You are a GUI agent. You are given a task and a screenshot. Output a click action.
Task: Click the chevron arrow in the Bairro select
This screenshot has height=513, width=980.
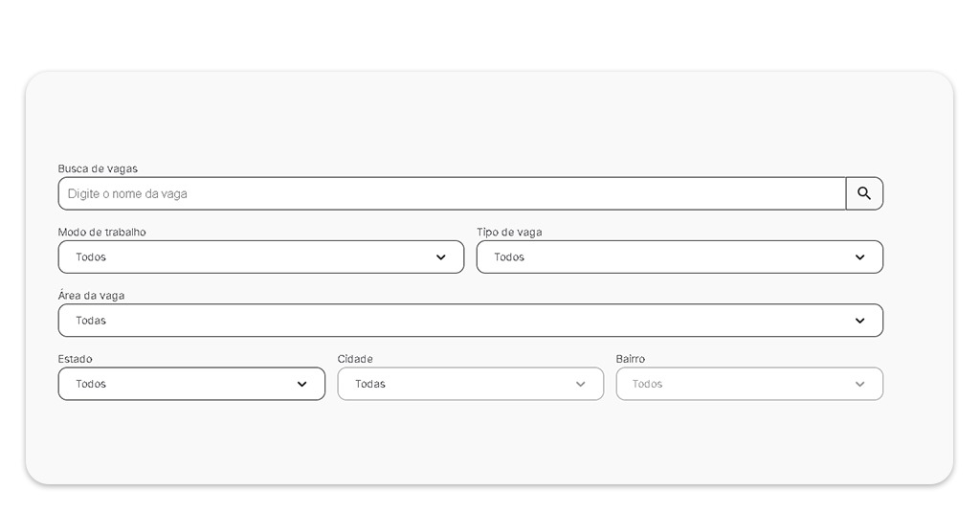[x=859, y=384]
